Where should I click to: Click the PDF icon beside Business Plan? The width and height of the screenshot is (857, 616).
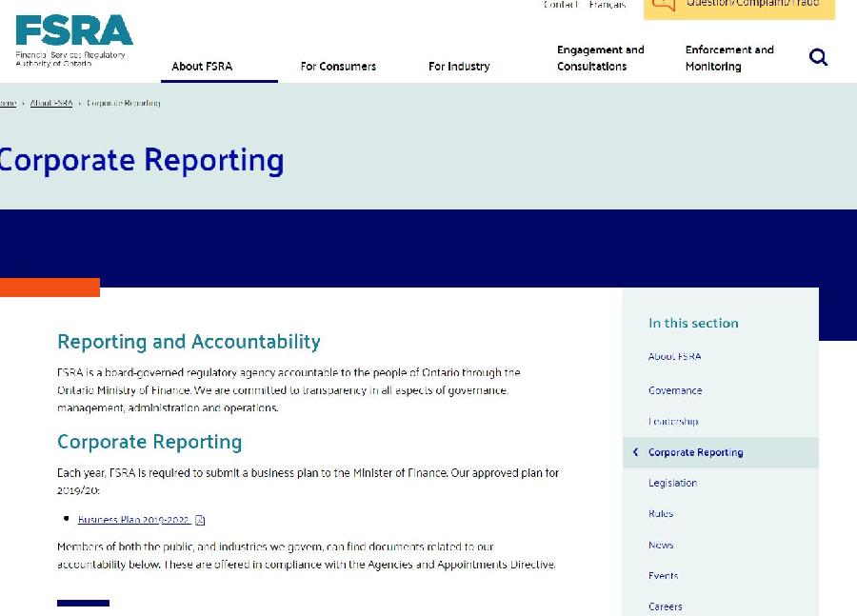point(200,521)
